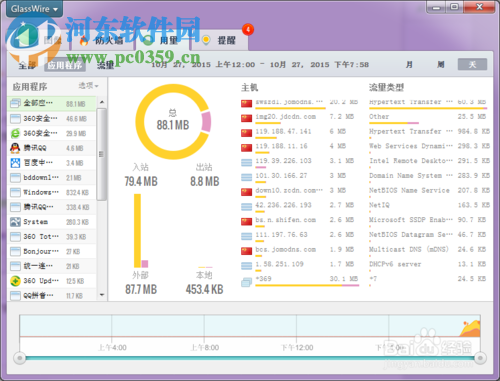The image size is (500, 381).
Task: Click the Bonjour… app icon
Action: point(15,251)
